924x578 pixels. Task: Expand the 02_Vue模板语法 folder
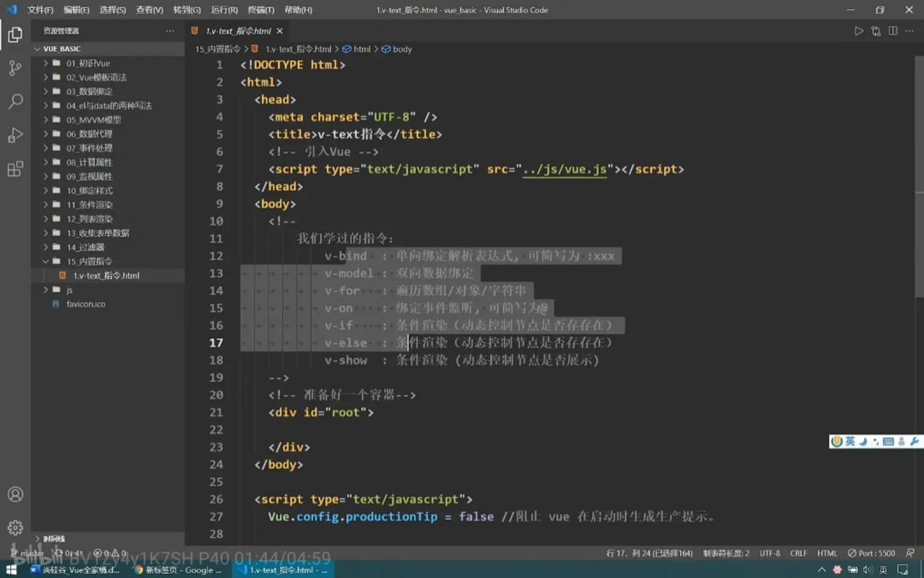pos(108,77)
